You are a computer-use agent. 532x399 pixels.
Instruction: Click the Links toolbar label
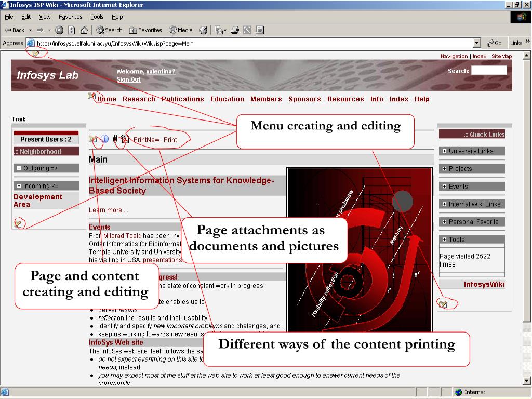pos(516,43)
